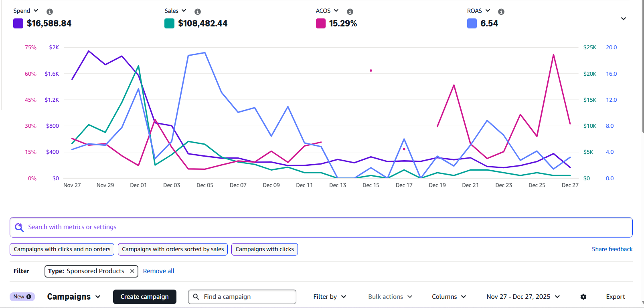Screen dimensions: 644x308
Task: Click the ACOS info icon
Action: click(350, 12)
